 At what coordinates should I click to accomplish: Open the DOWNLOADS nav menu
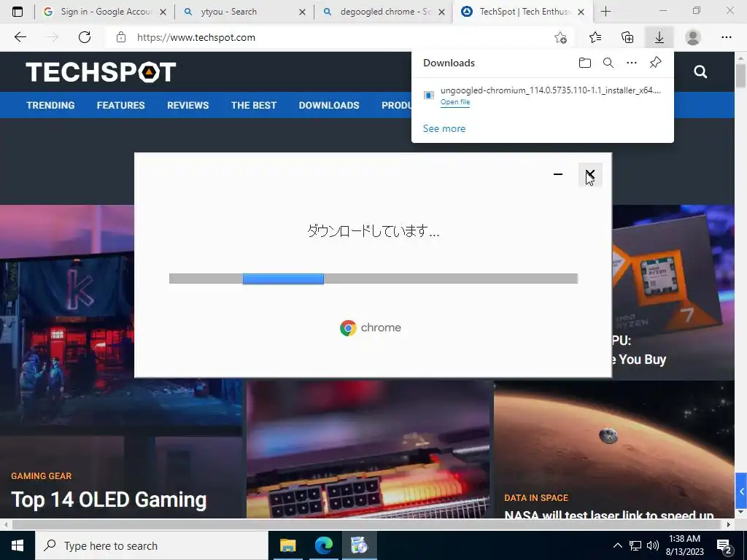click(329, 105)
